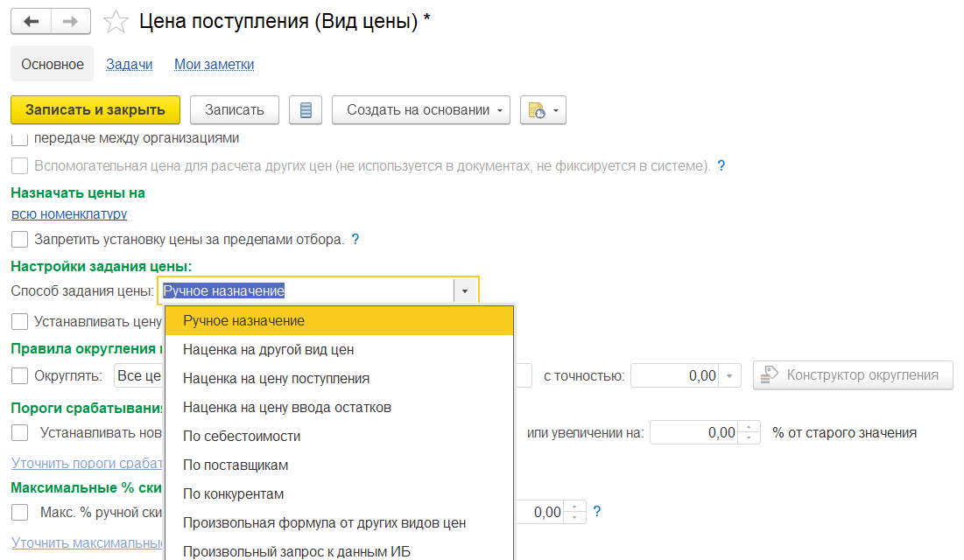Viewport: 964px width, 560px height.
Task: Open the всю номенклатуру link
Action: click(x=69, y=213)
